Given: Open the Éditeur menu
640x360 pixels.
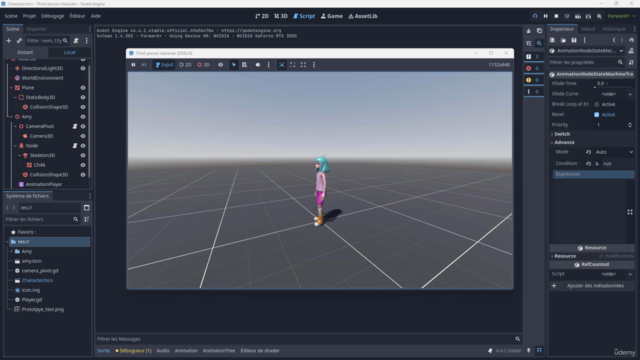Looking at the screenshot, I should [77, 16].
